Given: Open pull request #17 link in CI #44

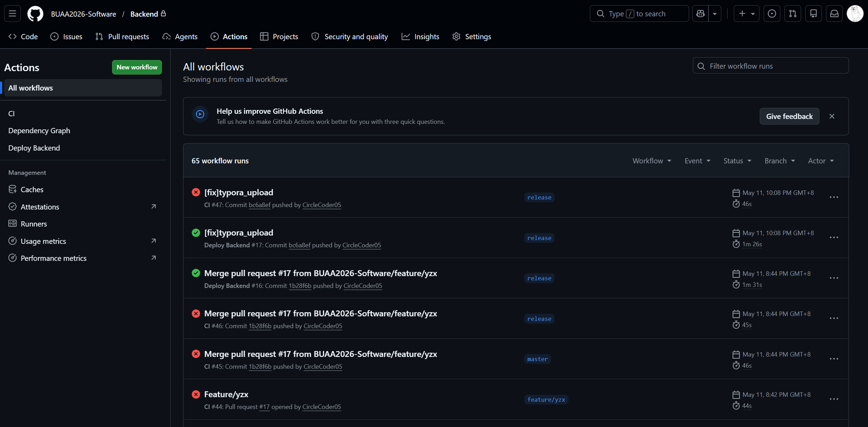Looking at the screenshot, I should coord(264,407).
